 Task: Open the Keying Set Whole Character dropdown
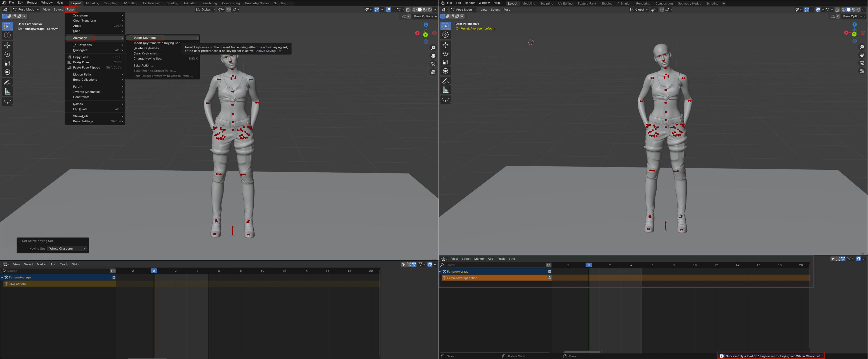click(67, 249)
